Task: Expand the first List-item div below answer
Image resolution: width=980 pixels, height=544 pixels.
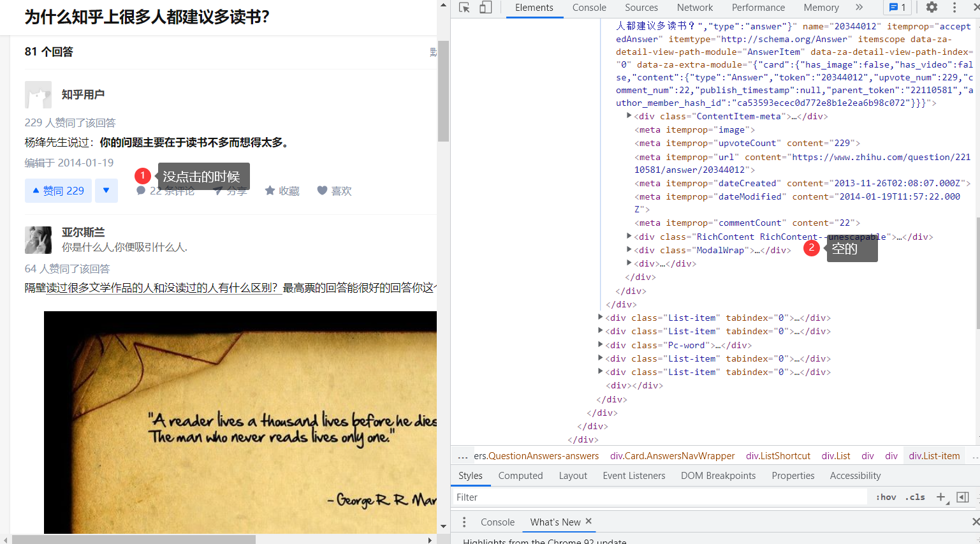Action: coord(601,318)
